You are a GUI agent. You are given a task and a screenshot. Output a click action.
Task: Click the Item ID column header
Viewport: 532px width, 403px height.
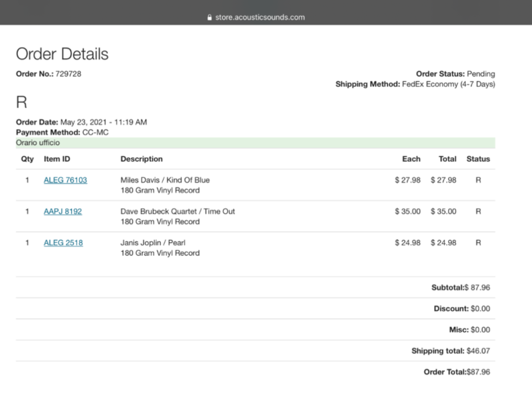pos(56,159)
